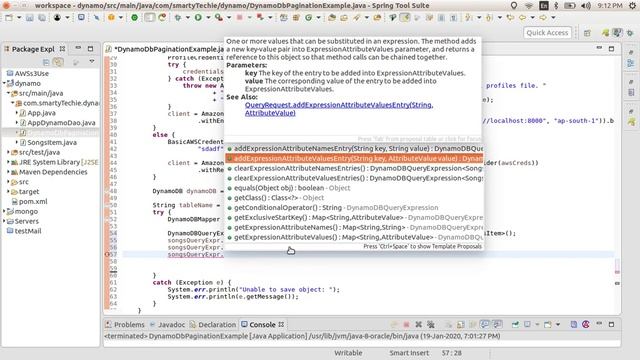Viewport: 640px width, 360px height.
Task: Expand the Maven Dependencies tree node
Action: coord(9,172)
